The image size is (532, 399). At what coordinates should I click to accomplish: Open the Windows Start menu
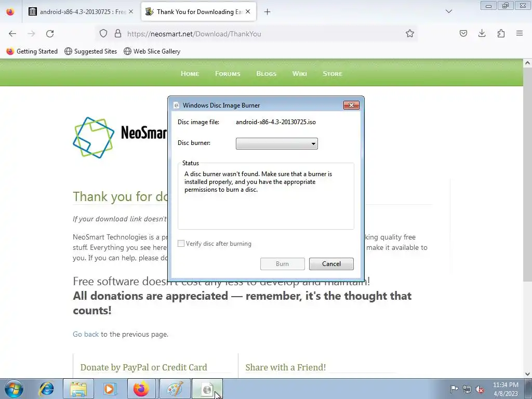14,389
